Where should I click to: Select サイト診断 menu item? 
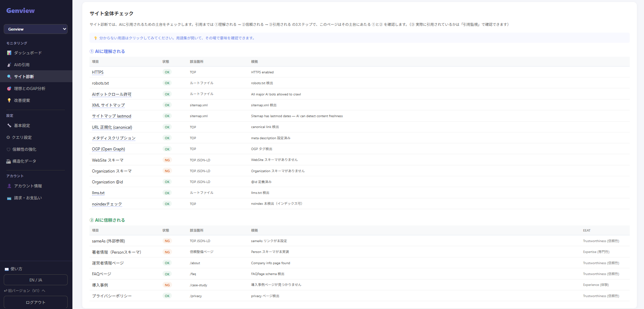[36, 77]
